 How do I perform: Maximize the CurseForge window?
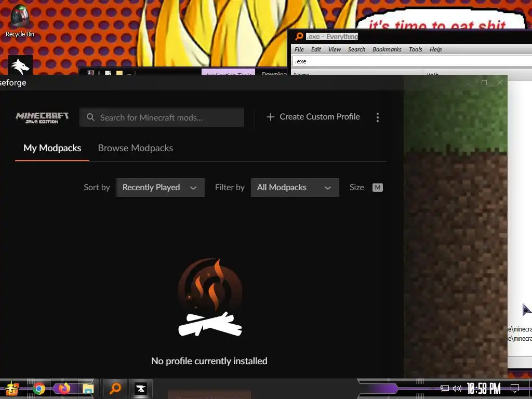(484, 83)
